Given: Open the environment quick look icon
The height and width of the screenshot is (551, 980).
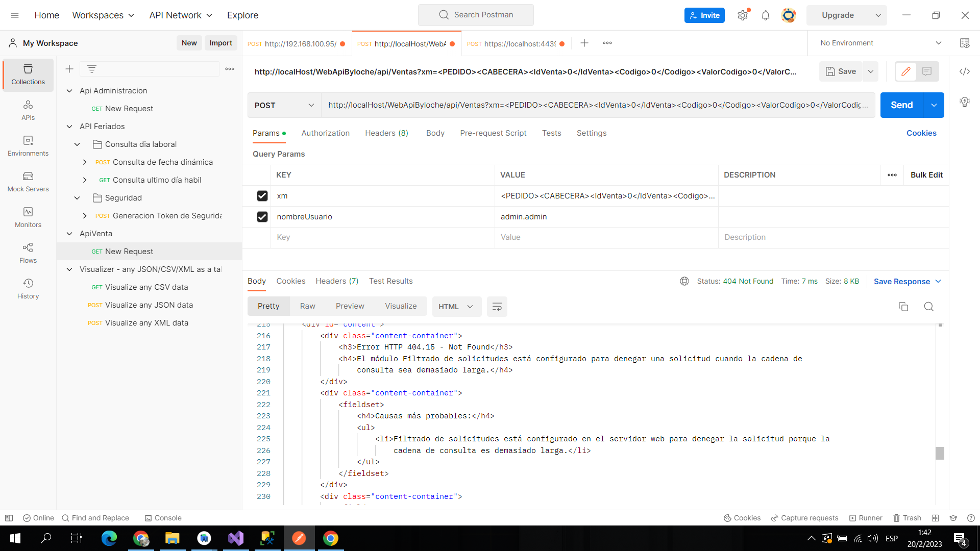Looking at the screenshot, I should pos(965,43).
